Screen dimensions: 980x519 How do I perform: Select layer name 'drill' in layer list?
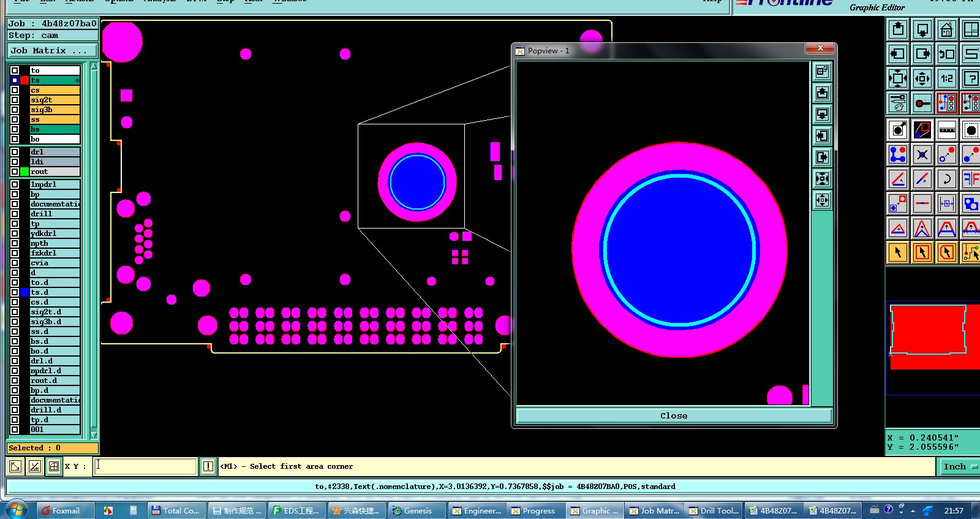(x=55, y=214)
